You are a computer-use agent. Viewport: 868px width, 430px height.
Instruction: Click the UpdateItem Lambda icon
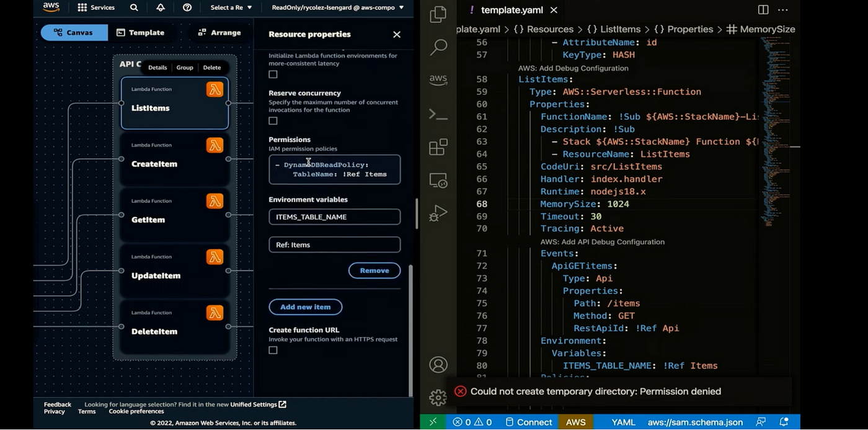pos(215,257)
